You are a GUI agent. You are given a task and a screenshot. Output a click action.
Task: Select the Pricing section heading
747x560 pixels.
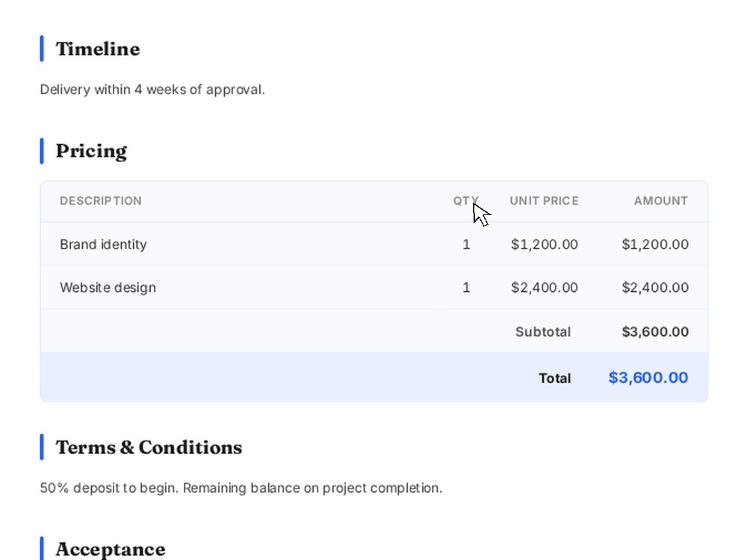(91, 151)
